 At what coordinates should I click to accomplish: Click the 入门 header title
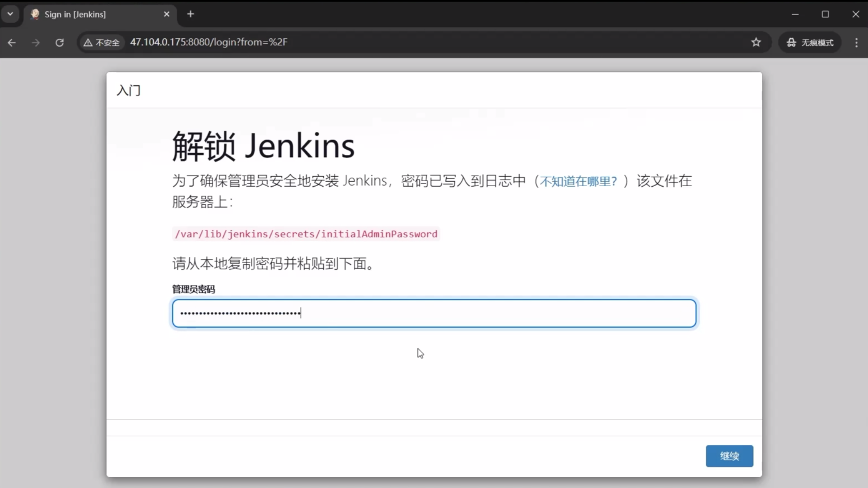point(128,90)
